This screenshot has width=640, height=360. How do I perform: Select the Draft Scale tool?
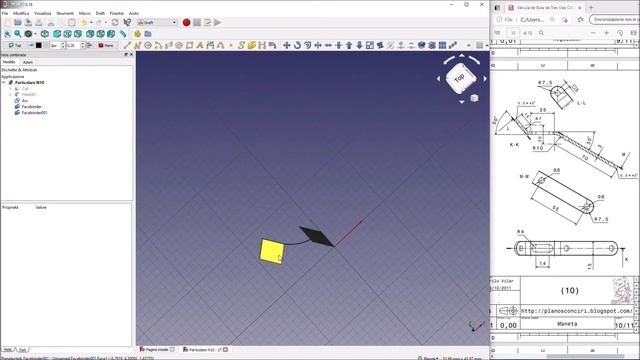coord(370,45)
